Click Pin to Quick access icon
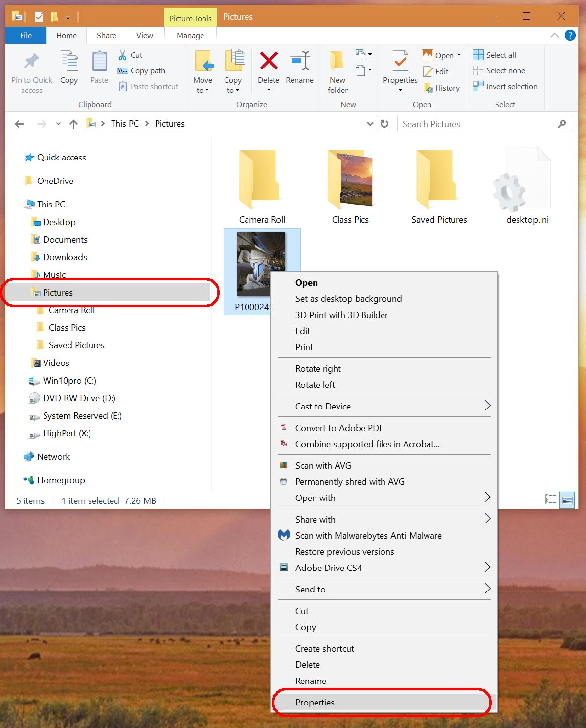 [32, 61]
